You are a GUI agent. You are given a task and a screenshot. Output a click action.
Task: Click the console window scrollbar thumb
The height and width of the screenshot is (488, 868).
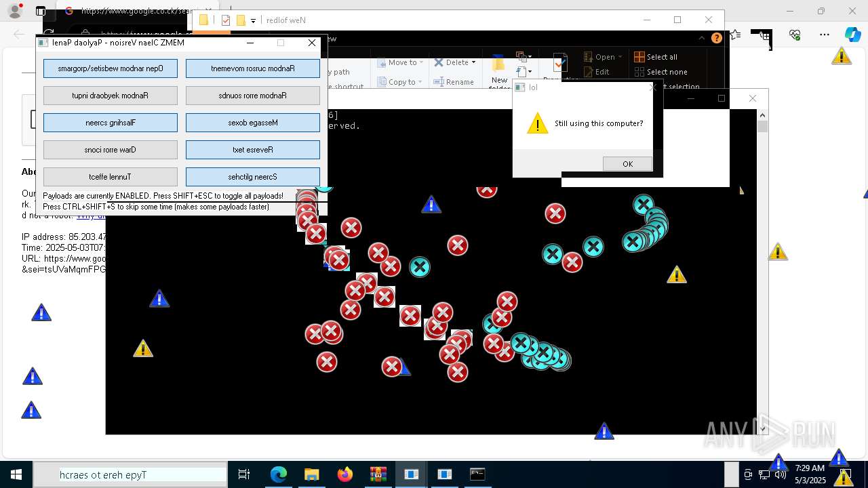762,127
